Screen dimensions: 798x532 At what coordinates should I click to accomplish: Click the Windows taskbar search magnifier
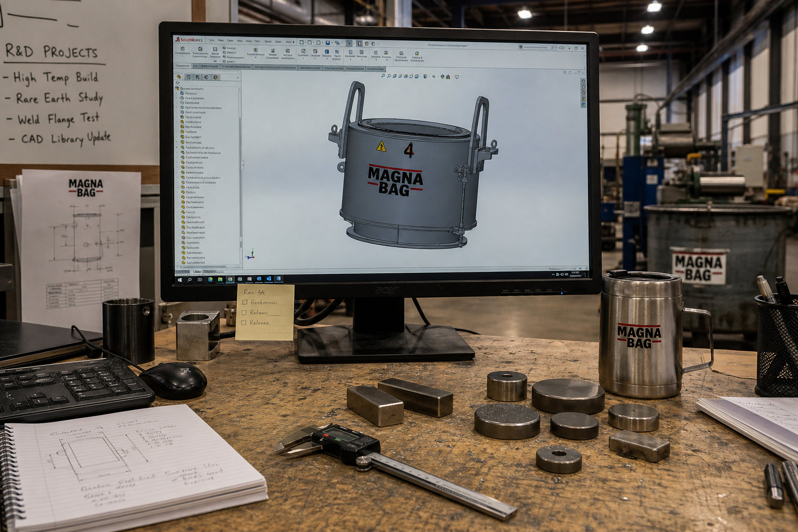190,280
